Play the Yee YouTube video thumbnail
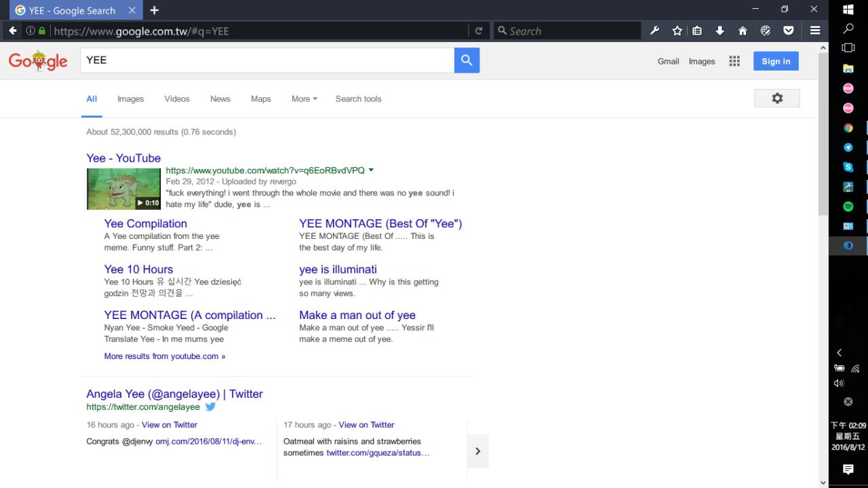The image size is (868, 488). [123, 189]
